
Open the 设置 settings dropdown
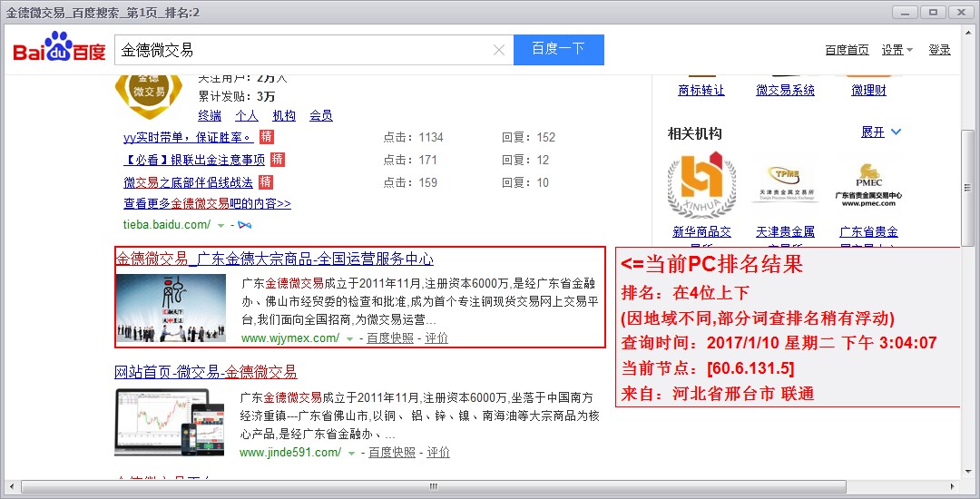pyautogui.click(x=897, y=50)
